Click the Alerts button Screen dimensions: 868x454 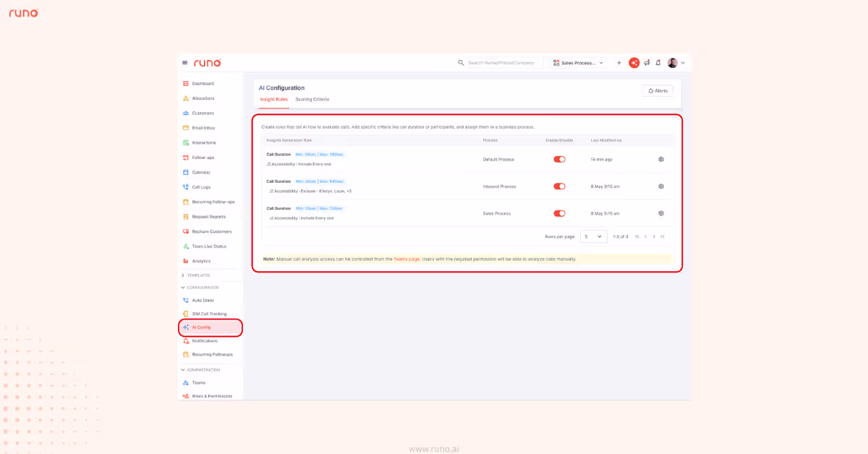click(x=658, y=90)
